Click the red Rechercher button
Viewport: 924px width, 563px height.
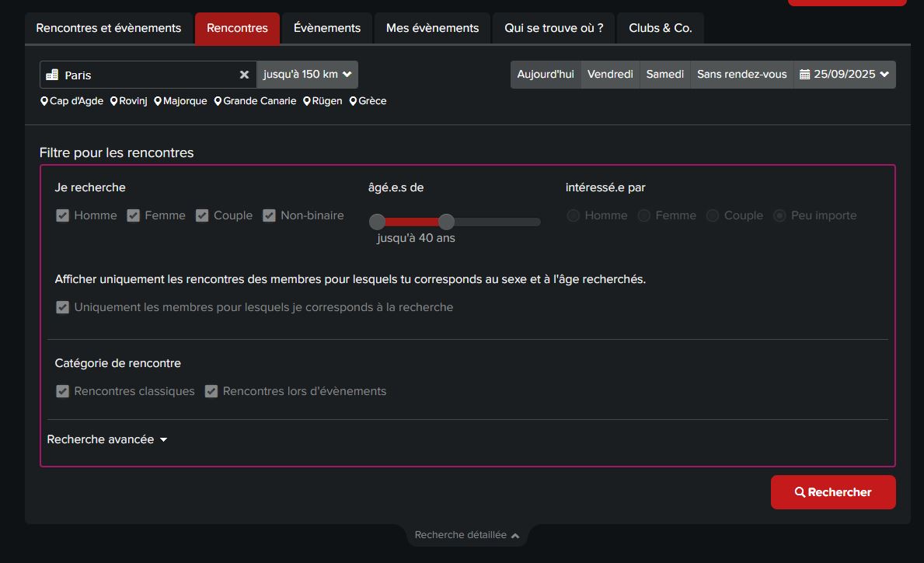pyautogui.click(x=833, y=492)
